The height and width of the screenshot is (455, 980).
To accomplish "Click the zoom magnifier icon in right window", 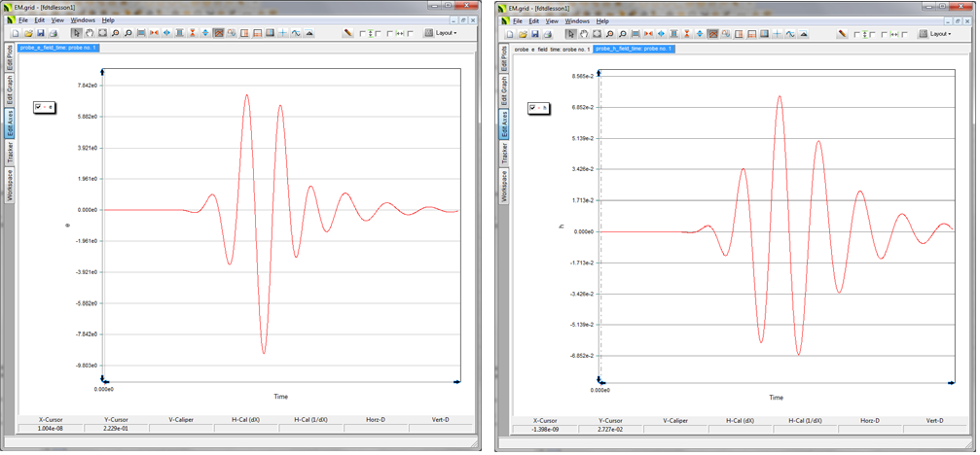I will [610, 34].
